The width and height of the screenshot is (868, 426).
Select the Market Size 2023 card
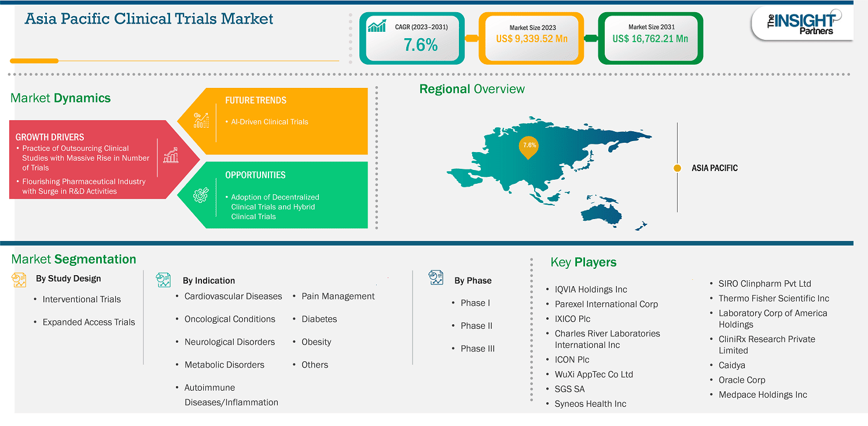[531, 38]
